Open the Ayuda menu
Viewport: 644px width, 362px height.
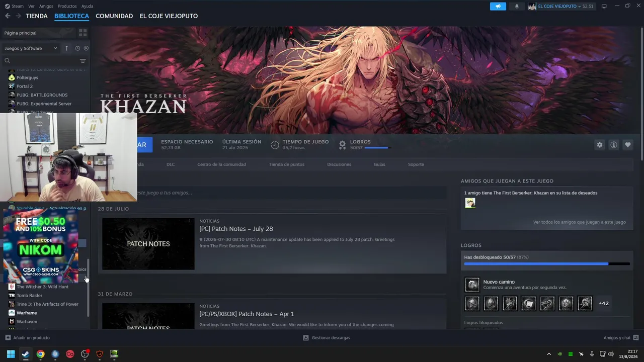pos(87,6)
